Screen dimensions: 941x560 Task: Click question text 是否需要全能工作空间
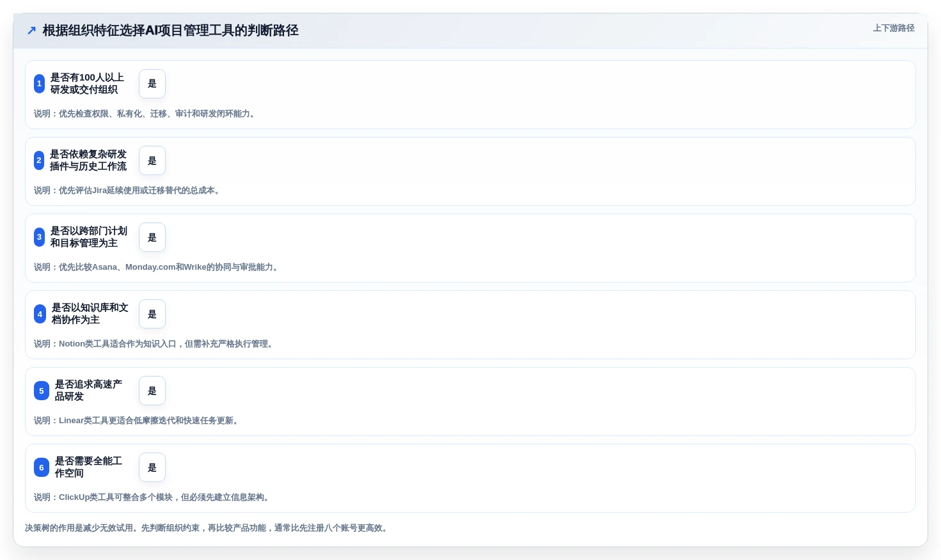[x=88, y=467]
